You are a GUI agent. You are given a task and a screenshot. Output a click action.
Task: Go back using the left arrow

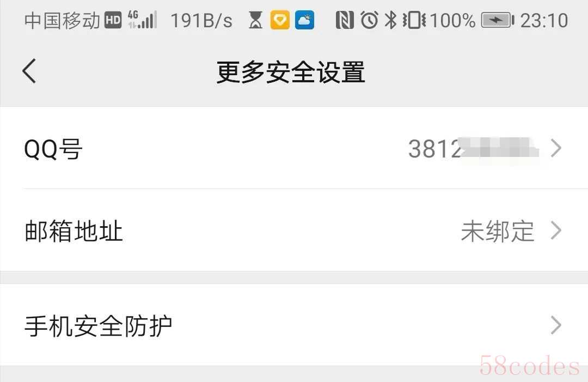[x=29, y=70]
